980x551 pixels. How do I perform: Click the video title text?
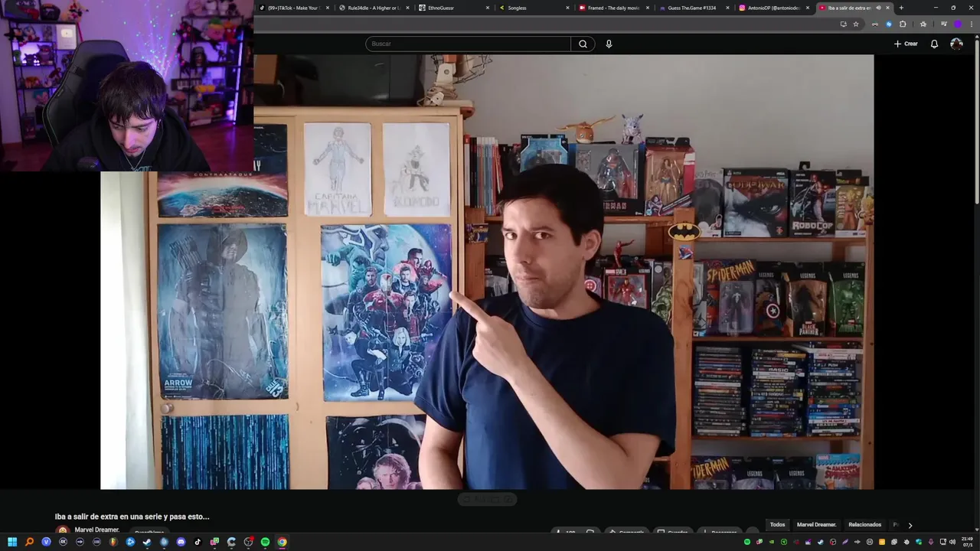(132, 517)
